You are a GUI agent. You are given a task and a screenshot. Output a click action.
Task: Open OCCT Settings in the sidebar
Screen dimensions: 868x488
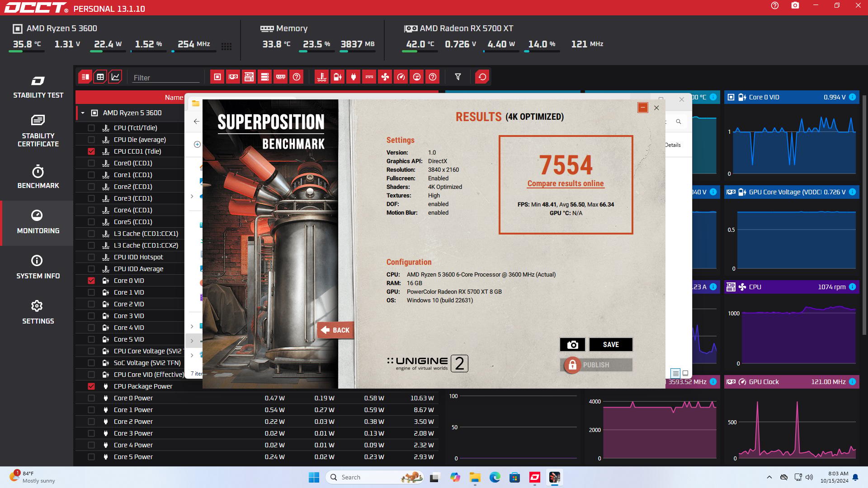click(38, 313)
